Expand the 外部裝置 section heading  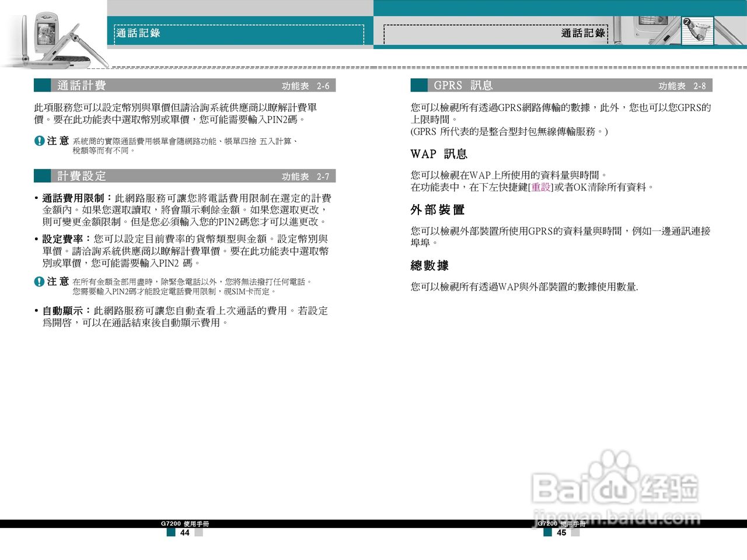(438, 209)
